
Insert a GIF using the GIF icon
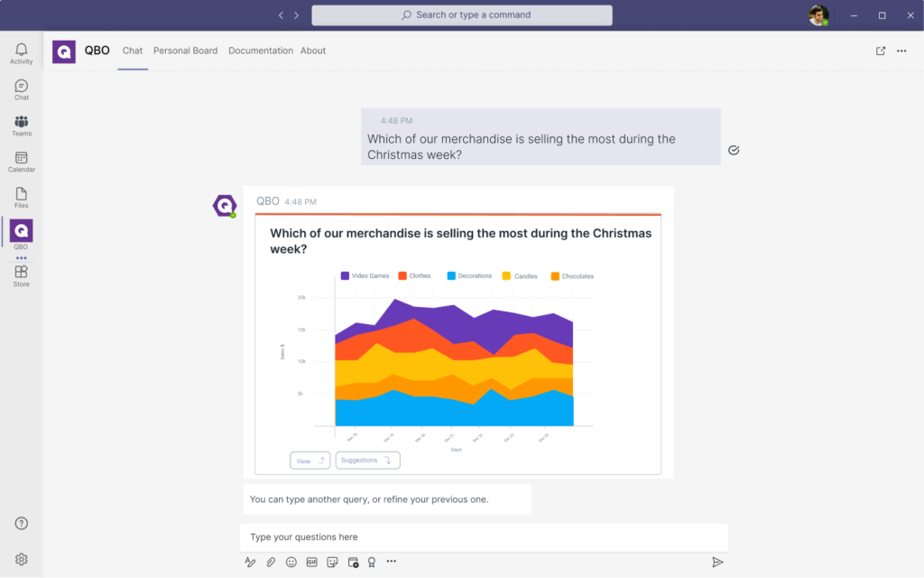pos(312,562)
